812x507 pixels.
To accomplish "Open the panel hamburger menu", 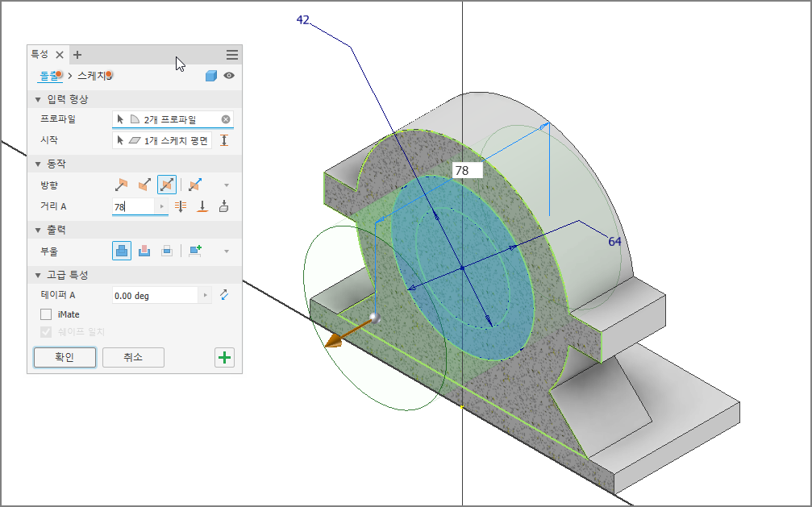I will point(232,55).
